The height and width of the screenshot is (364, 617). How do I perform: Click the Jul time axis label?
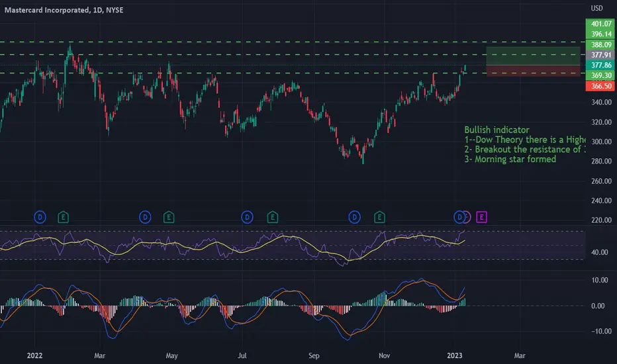coord(242,355)
